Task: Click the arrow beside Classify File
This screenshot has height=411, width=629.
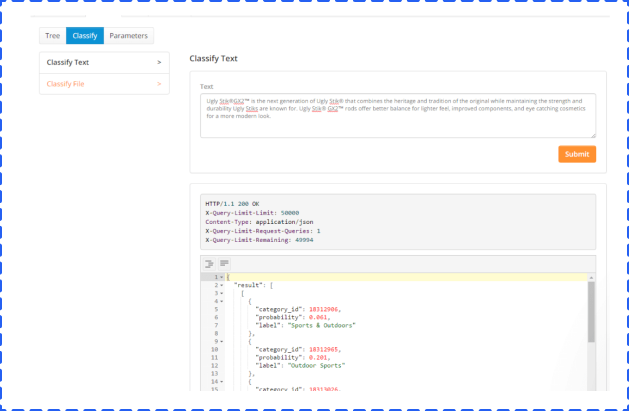Action: point(159,84)
